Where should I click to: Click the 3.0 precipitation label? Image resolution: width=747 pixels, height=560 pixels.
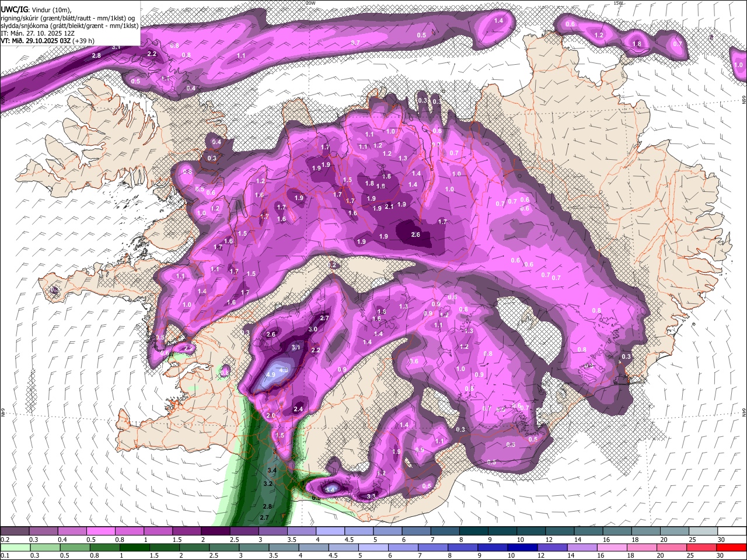pos(313,330)
